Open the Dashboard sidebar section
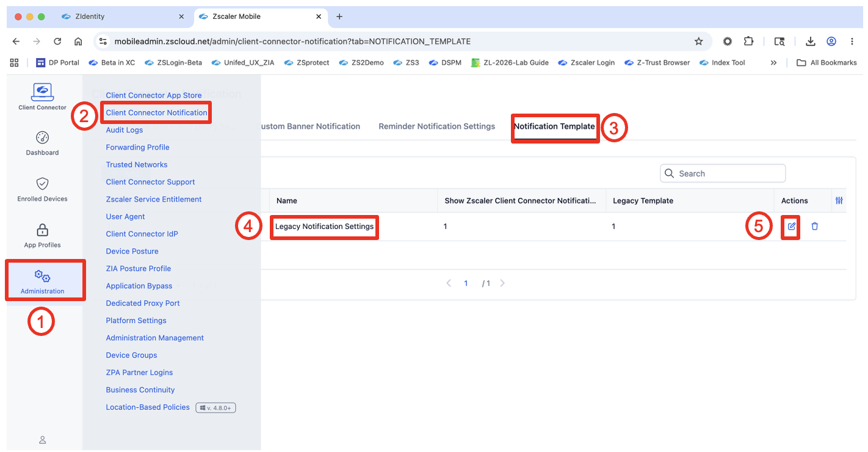This screenshot has height=452, width=868. pos(42,143)
